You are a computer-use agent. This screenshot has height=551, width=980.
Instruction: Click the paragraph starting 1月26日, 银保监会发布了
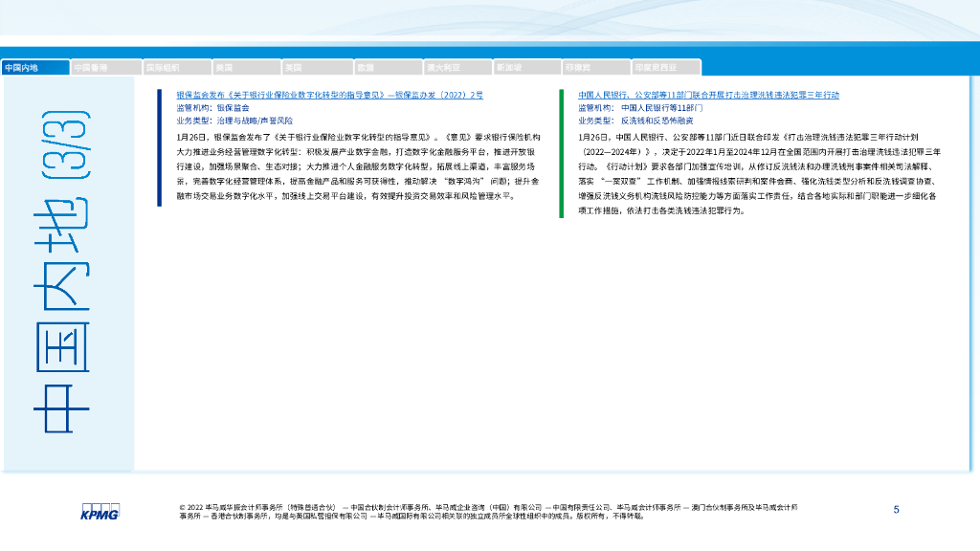pyautogui.click(x=358, y=166)
